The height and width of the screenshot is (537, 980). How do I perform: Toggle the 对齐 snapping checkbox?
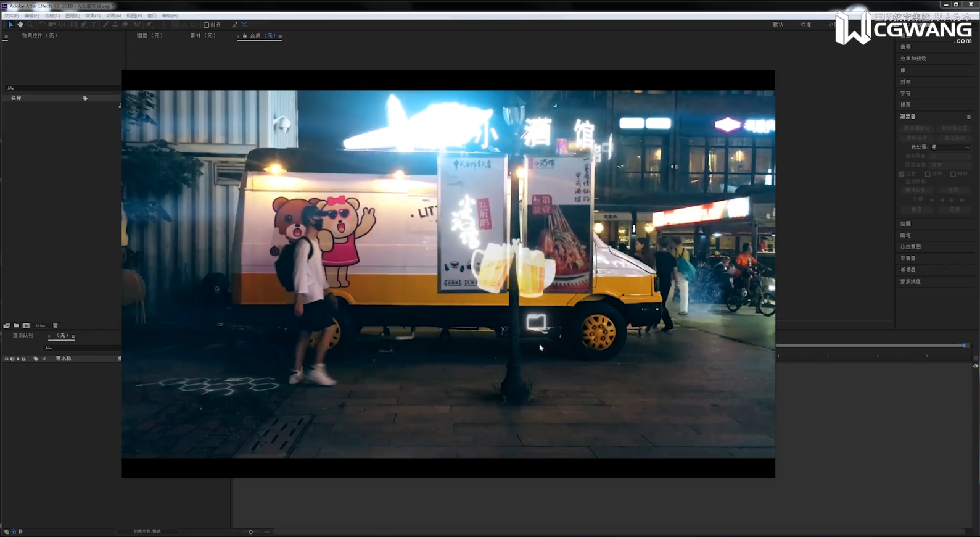(x=206, y=25)
